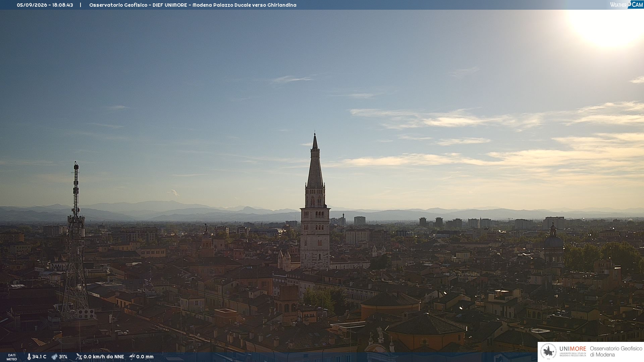The image size is (644, 362).
Task: Click the UNIMORE round seal emblem
Action: coord(548,352)
